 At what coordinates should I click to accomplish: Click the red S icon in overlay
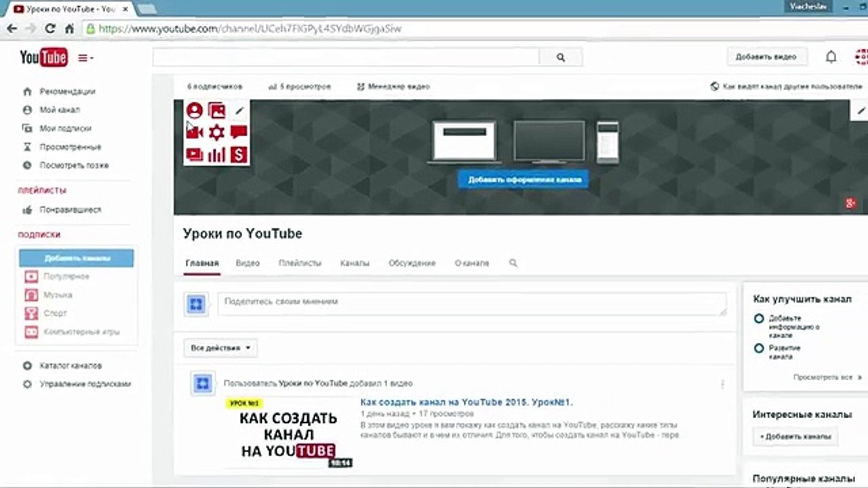(239, 155)
